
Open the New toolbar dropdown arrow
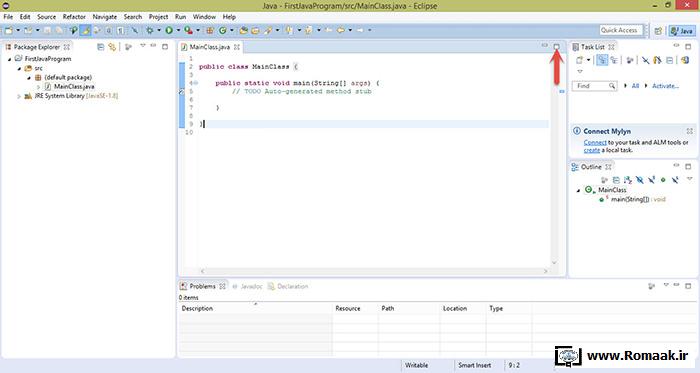(18, 30)
